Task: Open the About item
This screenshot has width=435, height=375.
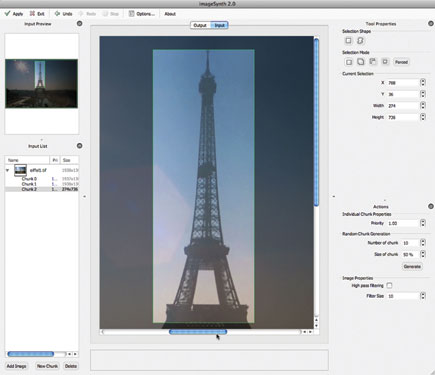Action: (x=170, y=14)
